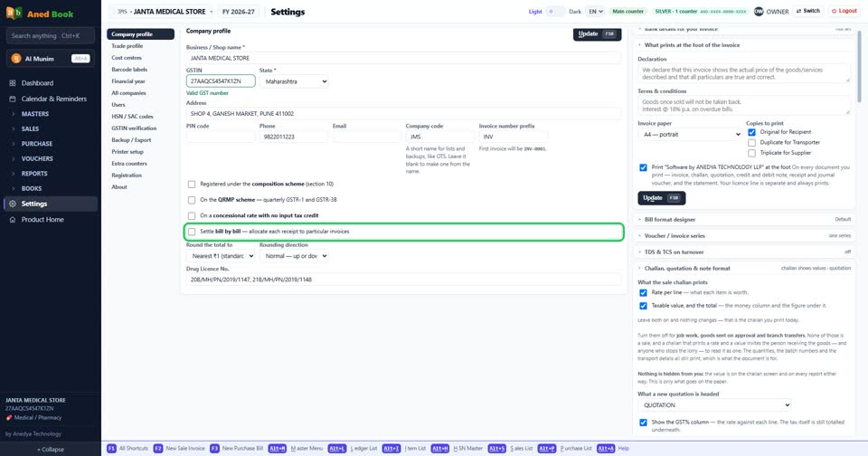Click the F3 New Purchase Bill badge

point(214,448)
